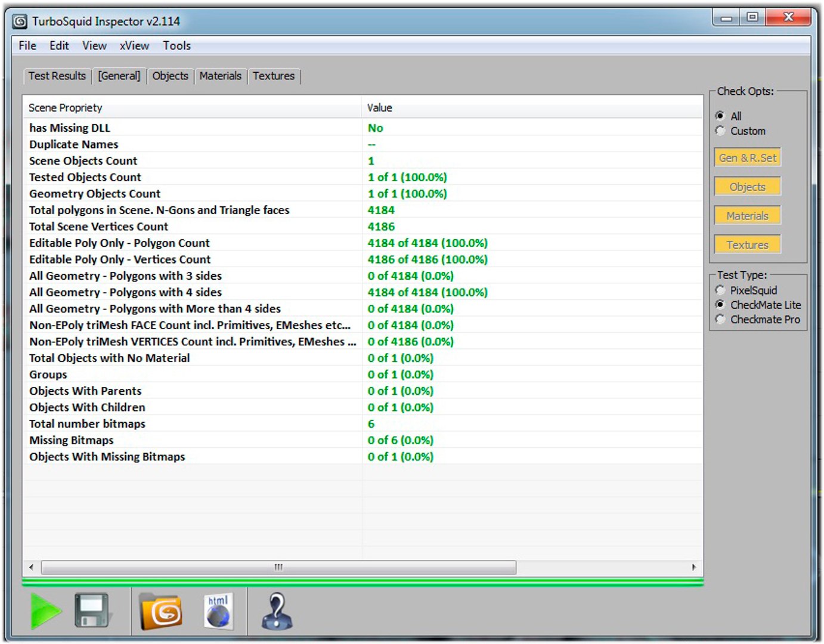Switch to the Test Results tab

[x=57, y=76]
